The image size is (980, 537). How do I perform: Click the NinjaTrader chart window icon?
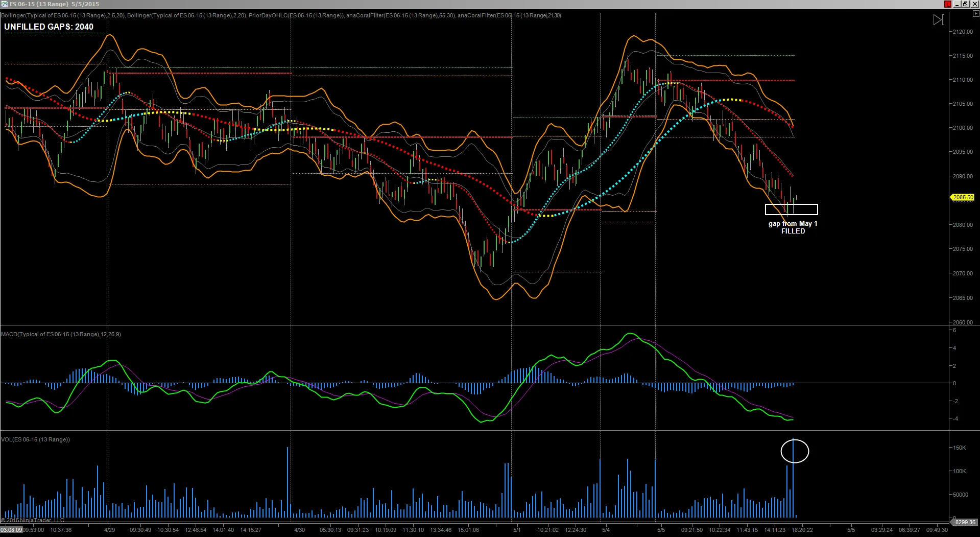[5, 4]
